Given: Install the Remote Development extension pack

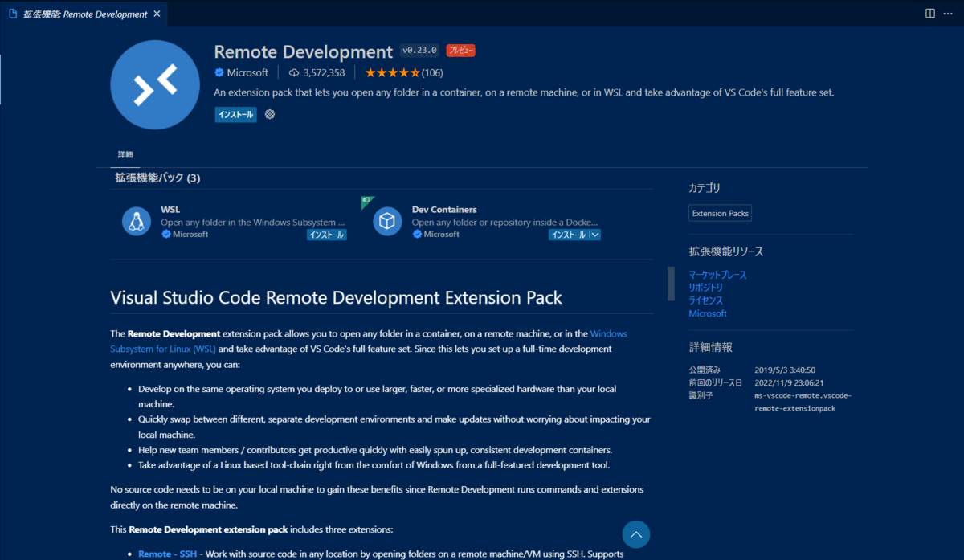Looking at the screenshot, I should click(x=235, y=114).
